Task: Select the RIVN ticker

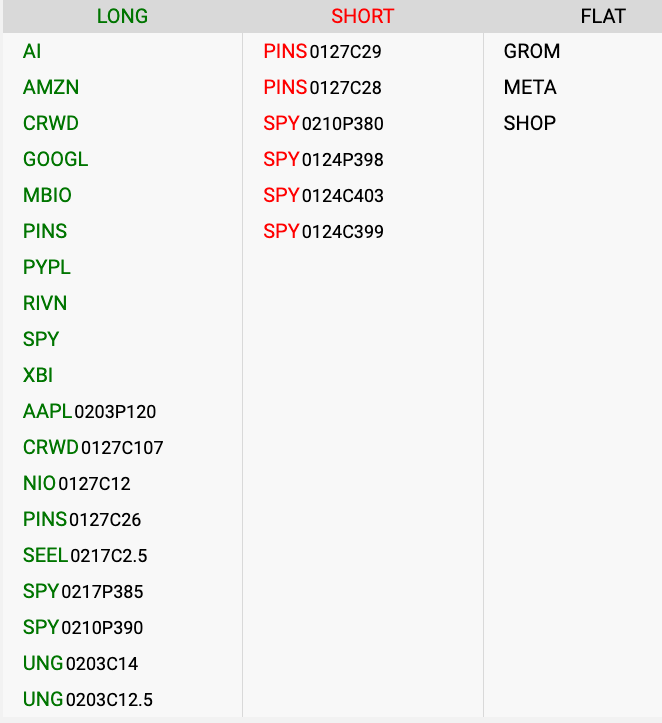Action: pyautogui.click(x=45, y=304)
